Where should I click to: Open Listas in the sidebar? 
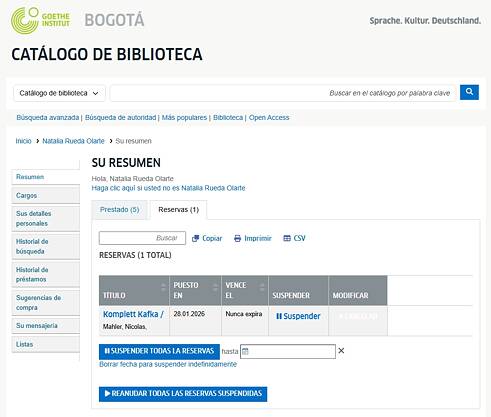click(x=46, y=344)
